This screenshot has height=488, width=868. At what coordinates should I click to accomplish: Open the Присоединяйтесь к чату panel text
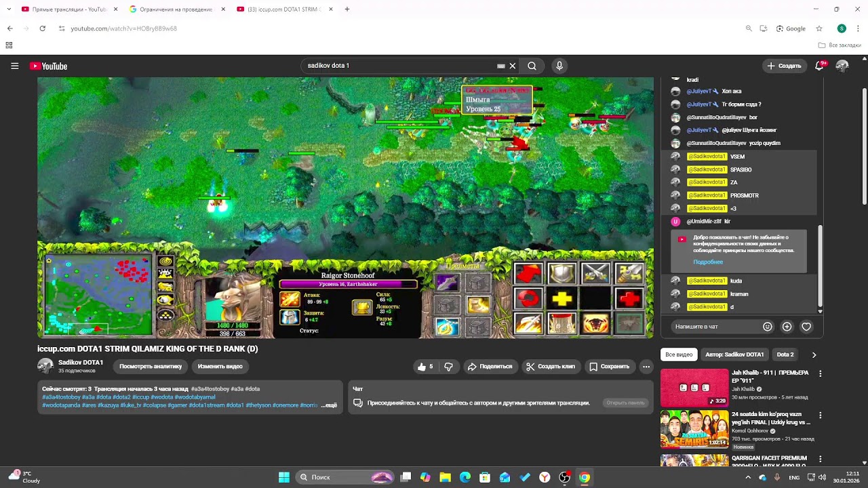tap(479, 403)
